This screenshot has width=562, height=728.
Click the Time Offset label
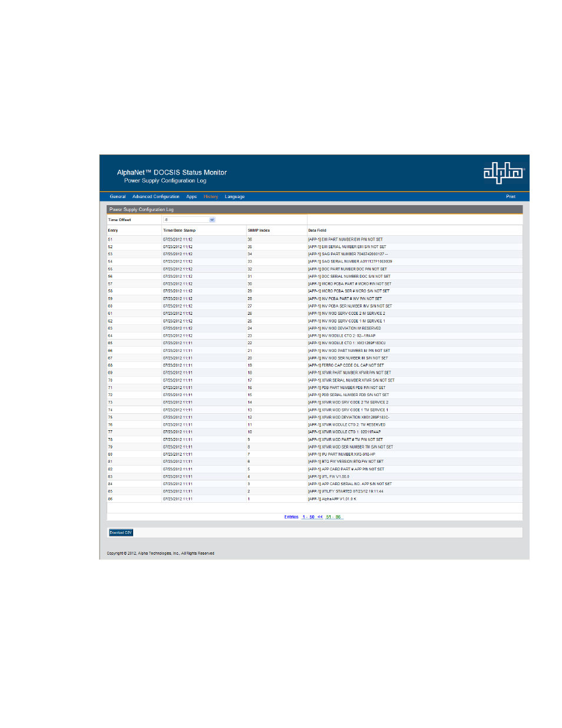pyautogui.click(x=120, y=220)
